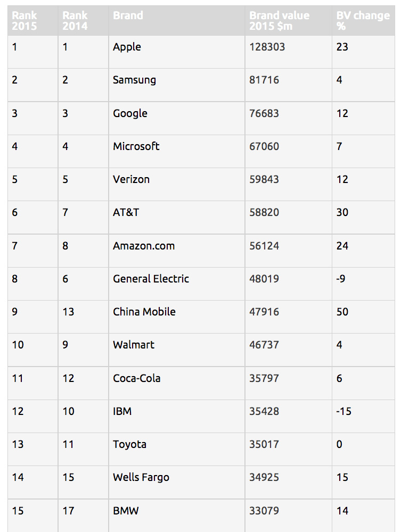
Task: Click the Amazon.com brand cell
Action: 177,251
